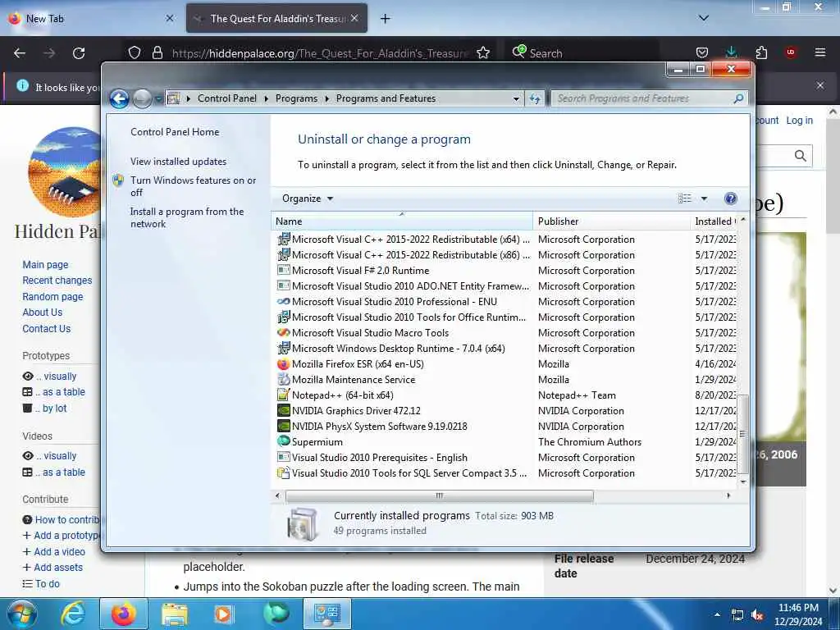Open Windows Media Player on taskbar

(x=223, y=614)
